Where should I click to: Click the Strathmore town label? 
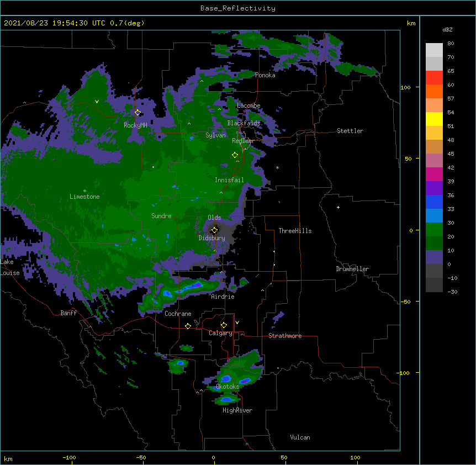tap(285, 336)
